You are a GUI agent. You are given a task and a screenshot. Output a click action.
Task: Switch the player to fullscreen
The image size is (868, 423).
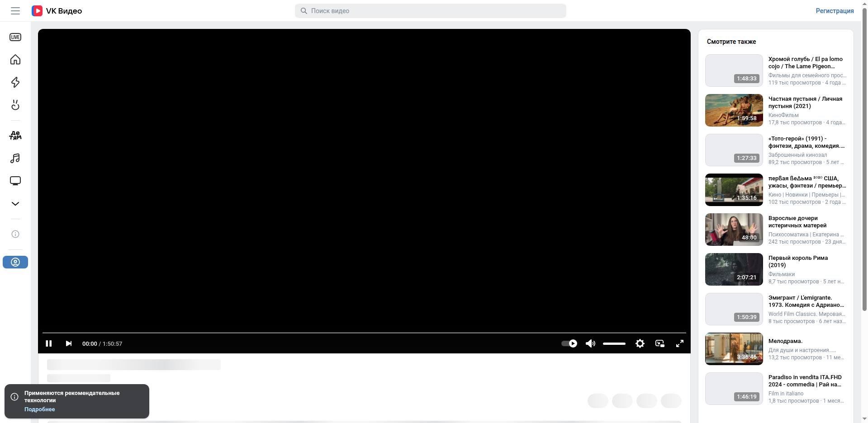coord(680,343)
